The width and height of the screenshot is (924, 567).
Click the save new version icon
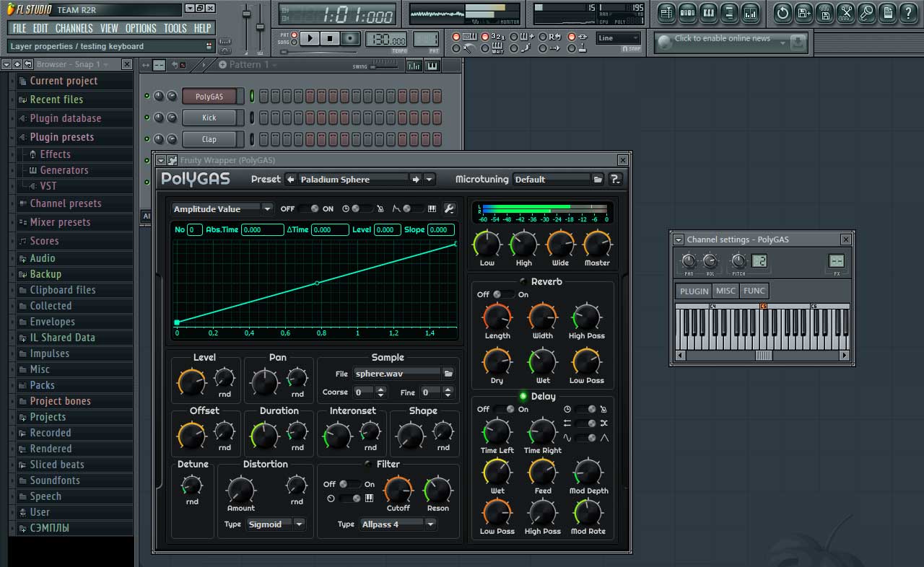pos(803,12)
